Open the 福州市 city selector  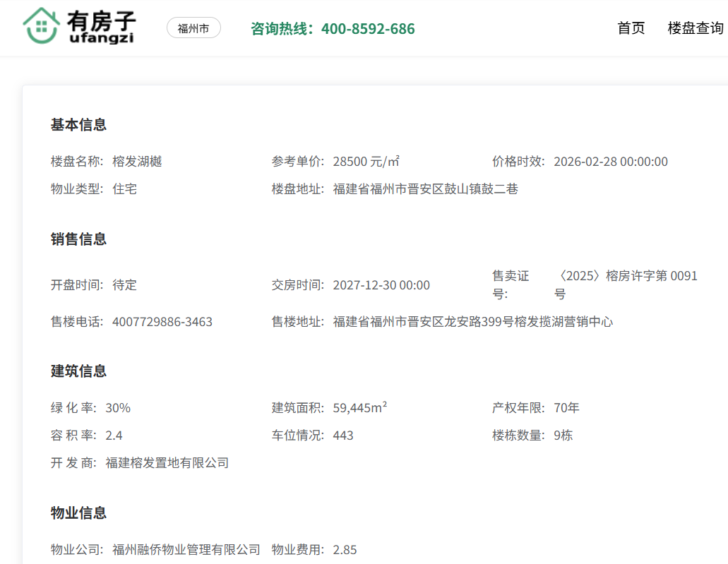pos(193,28)
